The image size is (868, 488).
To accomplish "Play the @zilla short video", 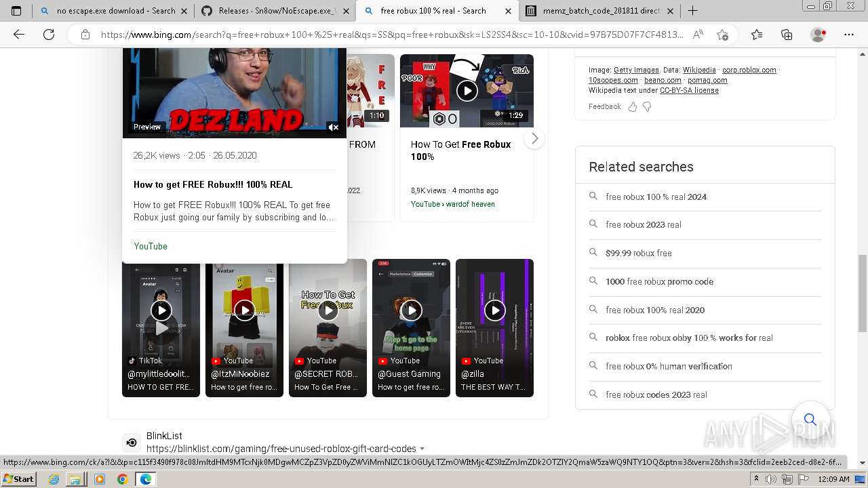I will click(x=494, y=310).
